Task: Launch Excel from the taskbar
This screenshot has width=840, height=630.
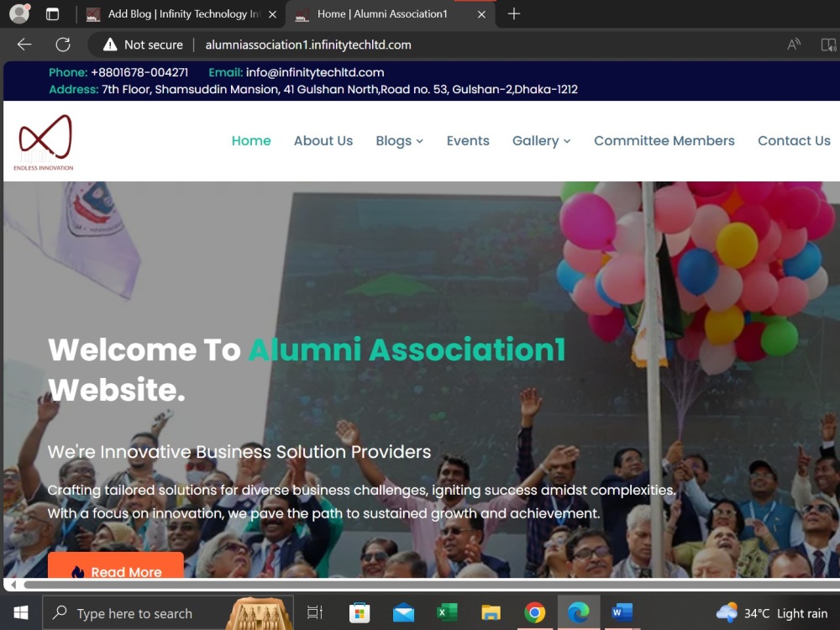Action: 447,612
